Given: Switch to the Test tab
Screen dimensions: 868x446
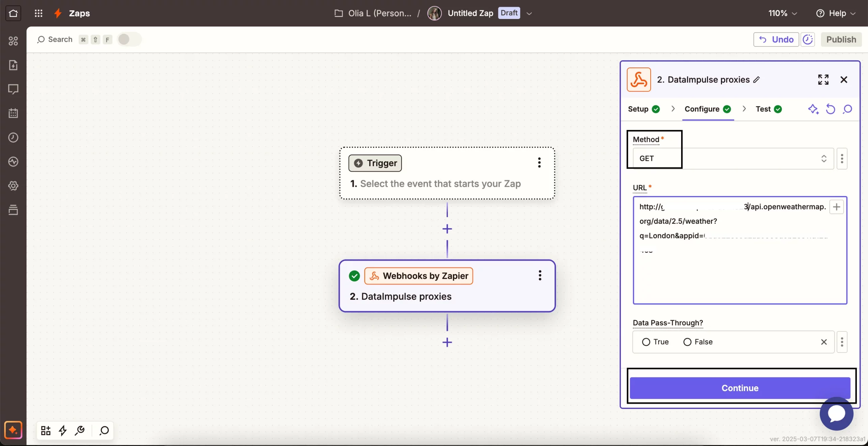Looking at the screenshot, I should coord(769,109).
